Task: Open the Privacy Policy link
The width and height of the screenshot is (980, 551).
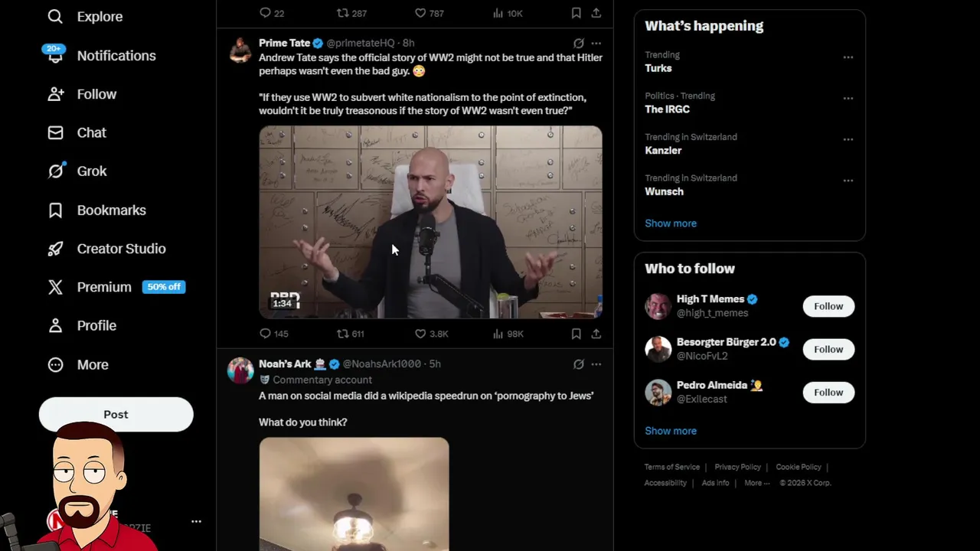Action: click(737, 467)
